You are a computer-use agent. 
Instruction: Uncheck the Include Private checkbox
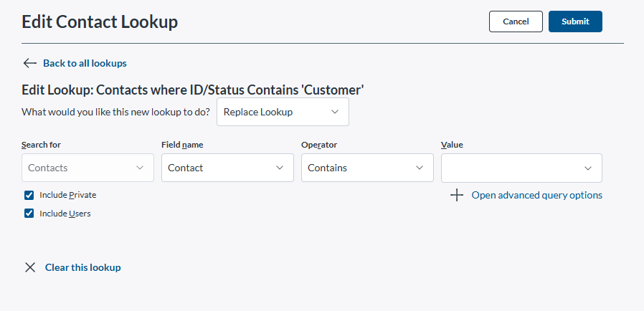pyautogui.click(x=29, y=195)
